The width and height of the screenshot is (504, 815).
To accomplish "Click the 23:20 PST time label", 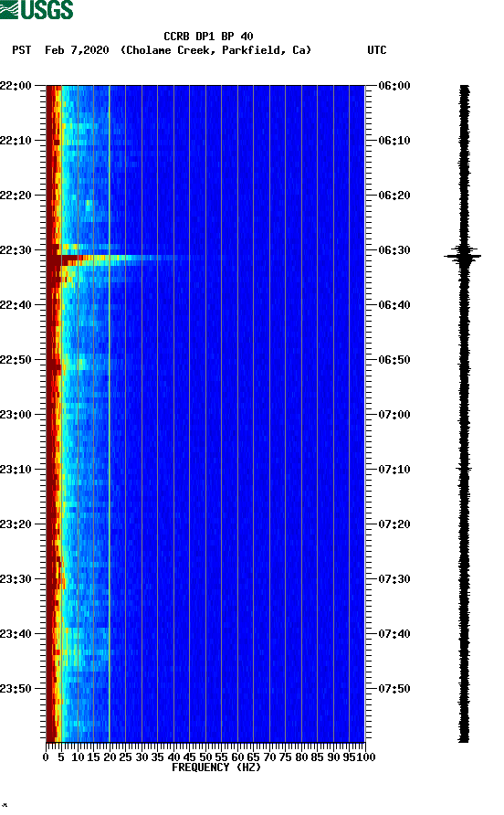I will 16,524.
